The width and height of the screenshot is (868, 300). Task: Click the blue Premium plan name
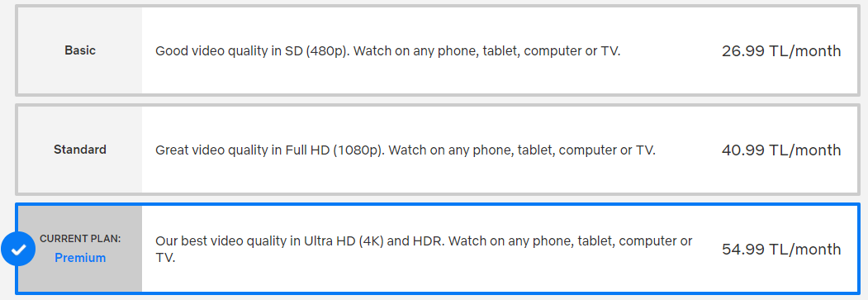tap(80, 258)
